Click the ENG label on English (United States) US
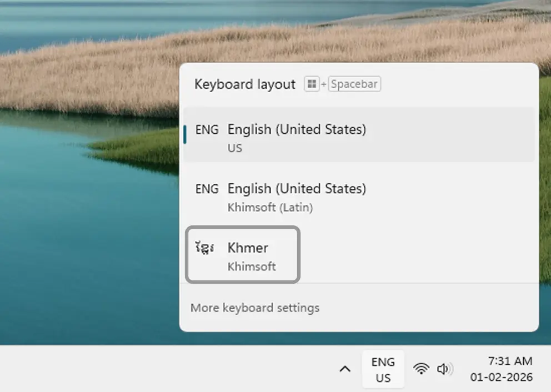This screenshot has height=392, width=551. tap(206, 129)
